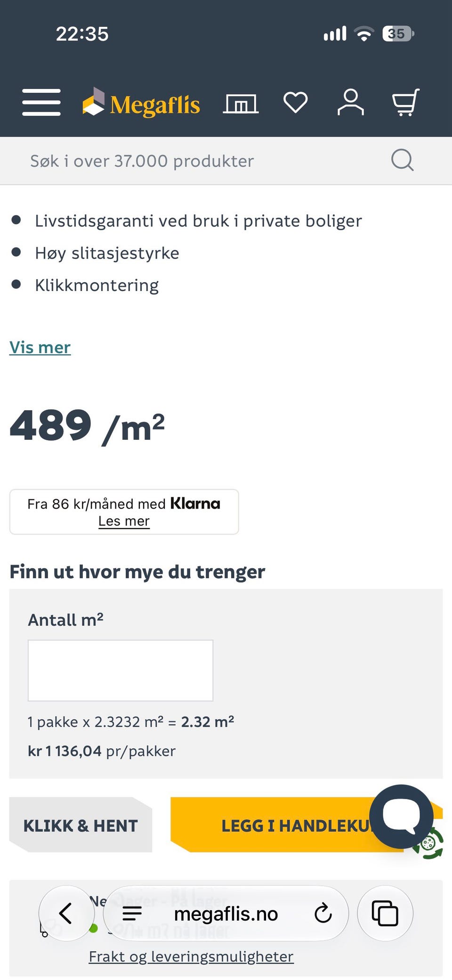
Task: Tap the megaflis.no address bar
Action: [226, 914]
